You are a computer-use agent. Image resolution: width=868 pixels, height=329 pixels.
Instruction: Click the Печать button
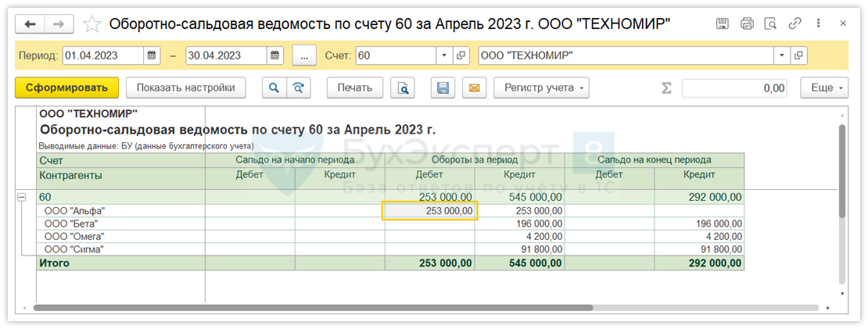pos(354,88)
